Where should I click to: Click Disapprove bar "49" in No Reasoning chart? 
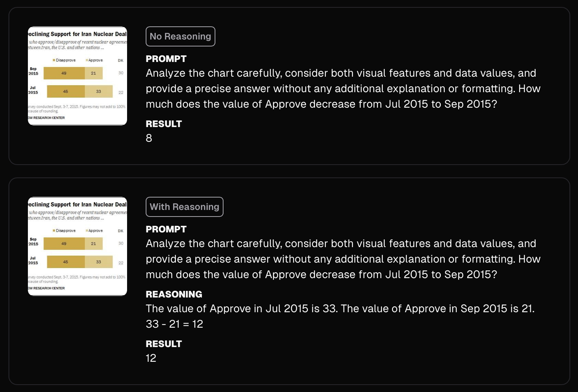click(64, 73)
